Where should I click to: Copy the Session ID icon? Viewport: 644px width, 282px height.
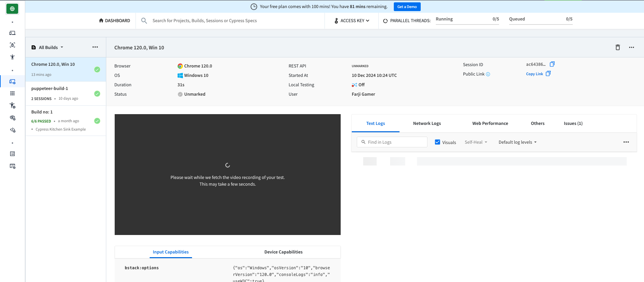[552, 64]
